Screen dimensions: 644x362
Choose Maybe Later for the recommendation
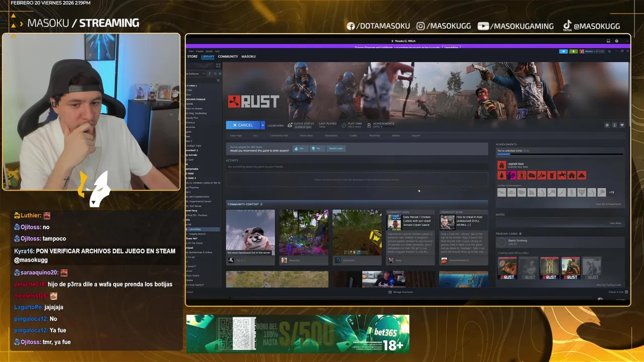pyautogui.click(x=336, y=148)
